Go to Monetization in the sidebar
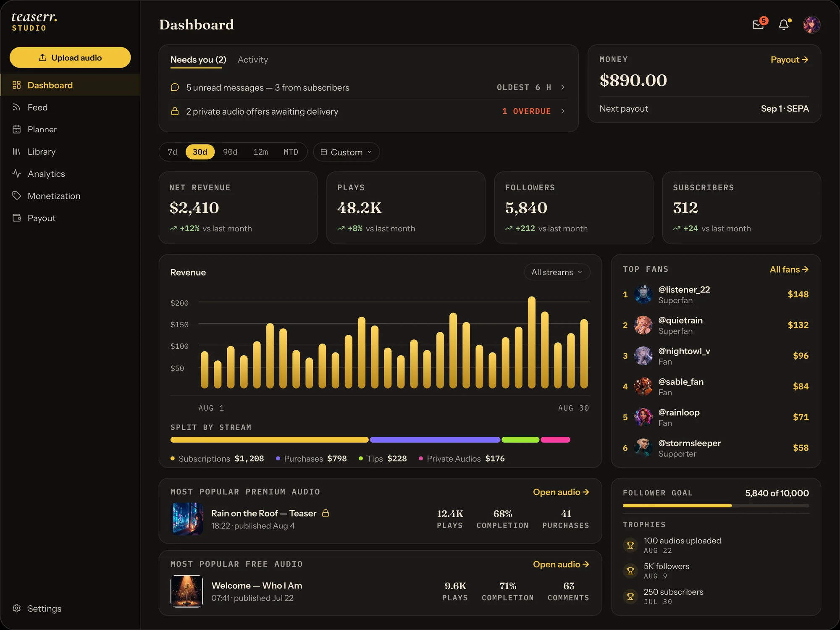Viewport: 840px width, 630px height. point(70,196)
